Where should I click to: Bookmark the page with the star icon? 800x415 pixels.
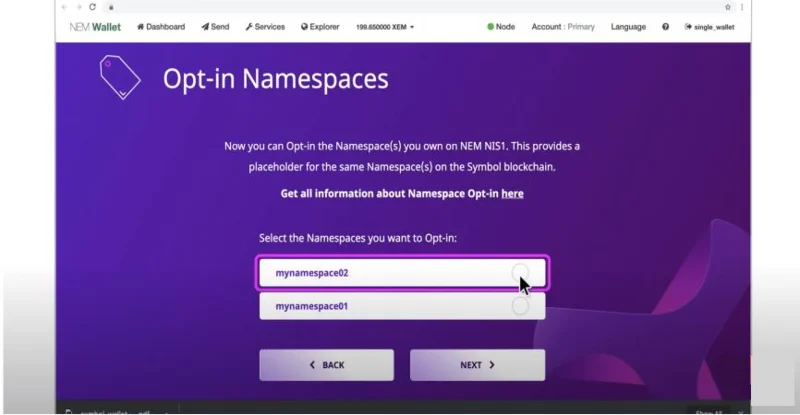click(728, 7)
